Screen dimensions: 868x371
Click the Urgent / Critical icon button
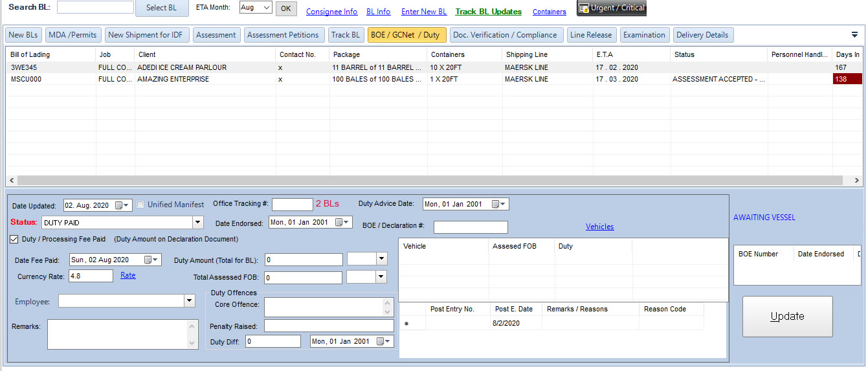(x=611, y=8)
